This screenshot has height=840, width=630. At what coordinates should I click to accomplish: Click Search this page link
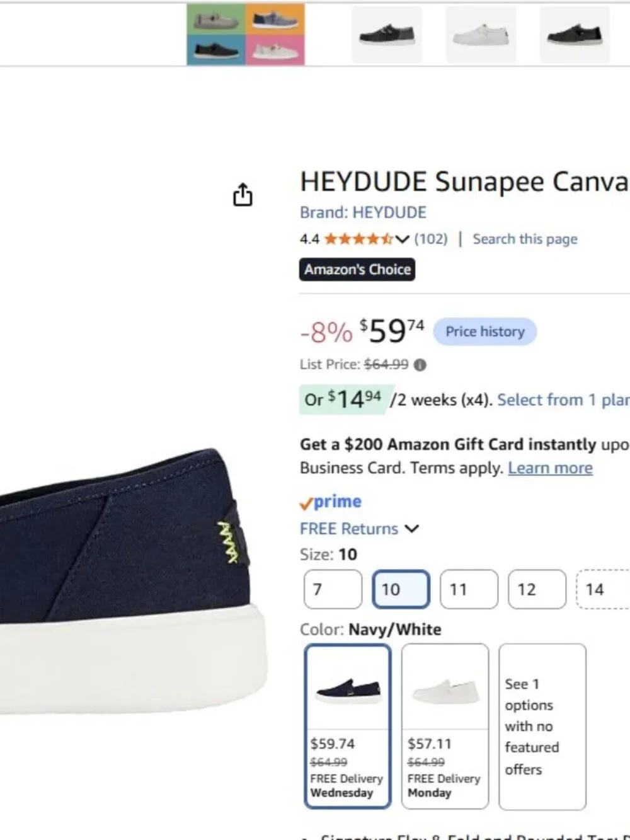tap(525, 239)
